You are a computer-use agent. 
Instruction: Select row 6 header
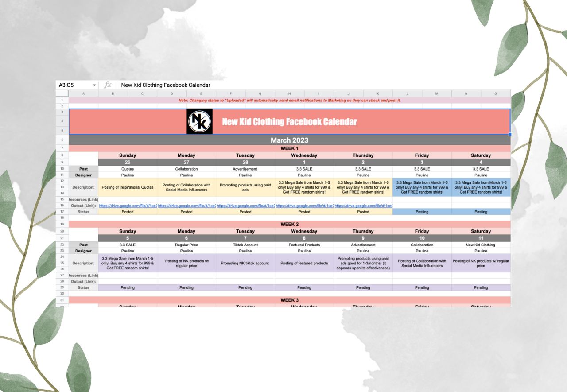(62, 140)
